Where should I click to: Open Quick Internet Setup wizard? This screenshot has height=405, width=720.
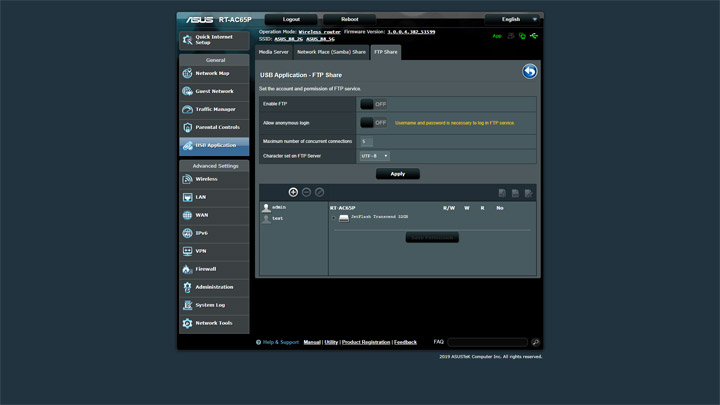[214, 40]
